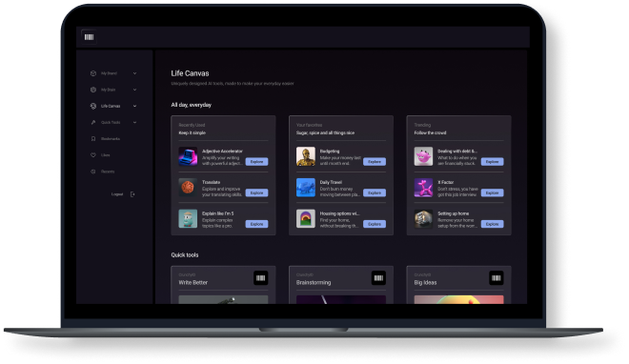Image resolution: width=629 pixels, height=364 pixels.
Task: Explore the Translate tool
Action: pyautogui.click(x=256, y=192)
